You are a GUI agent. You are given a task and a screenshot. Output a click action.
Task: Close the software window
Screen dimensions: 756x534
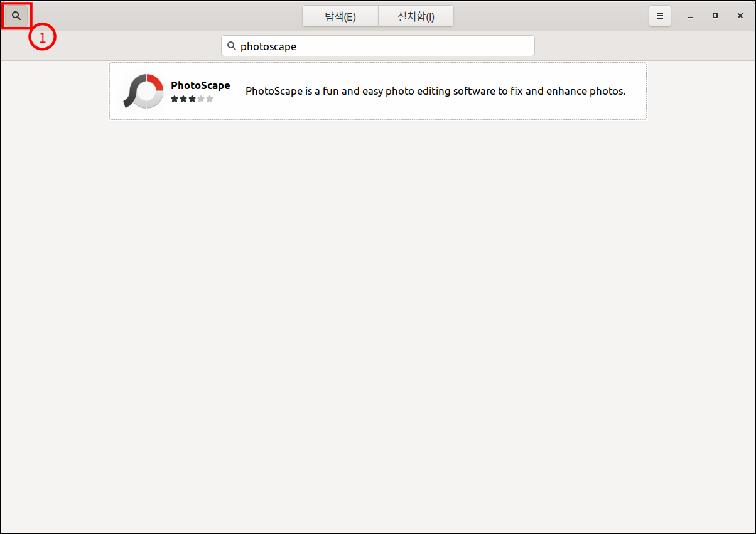[740, 16]
